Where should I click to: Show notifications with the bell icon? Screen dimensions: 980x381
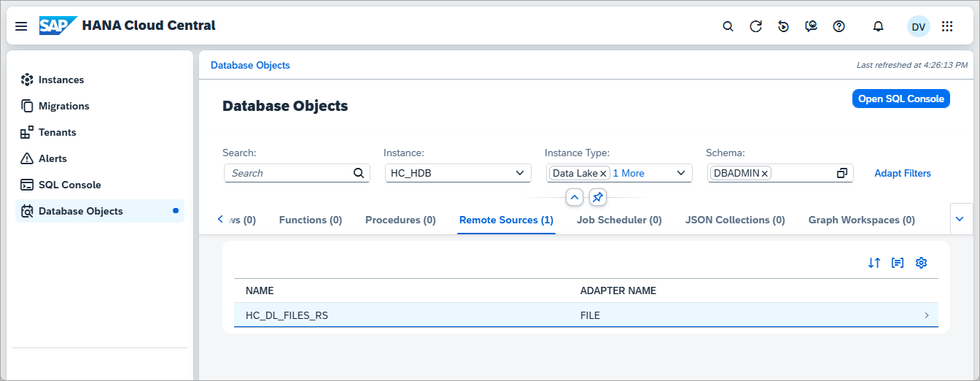click(878, 26)
